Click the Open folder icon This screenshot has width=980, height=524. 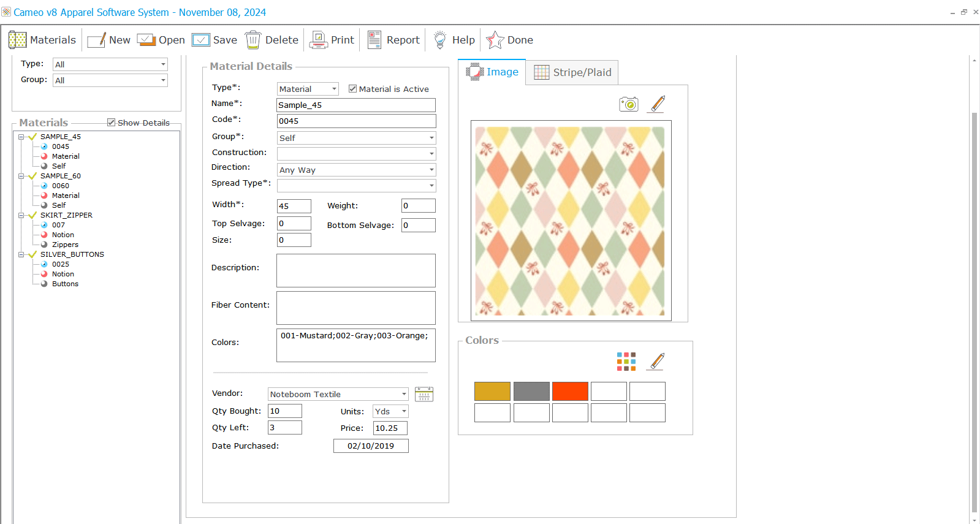click(146, 40)
